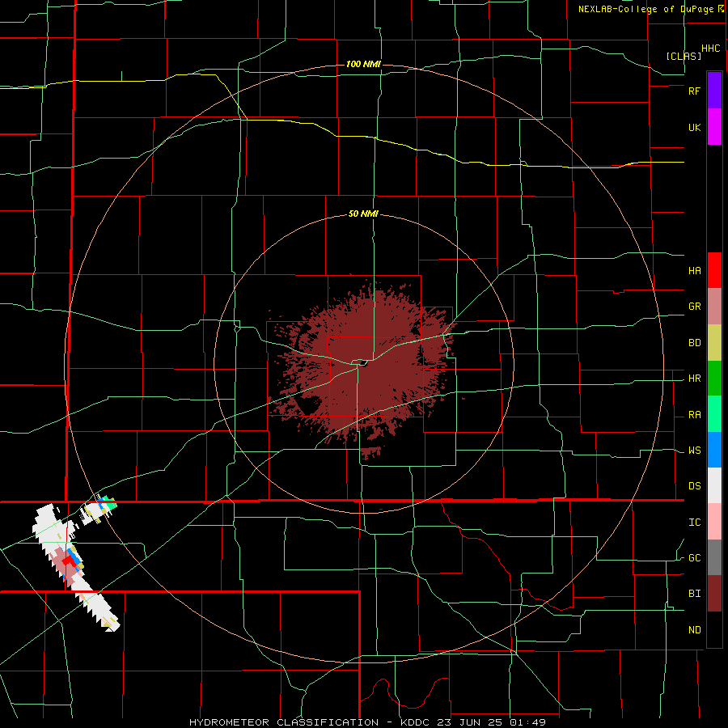The width and height of the screenshot is (728, 728).
Task: Click the pink IC legend swatch
Action: click(714, 522)
